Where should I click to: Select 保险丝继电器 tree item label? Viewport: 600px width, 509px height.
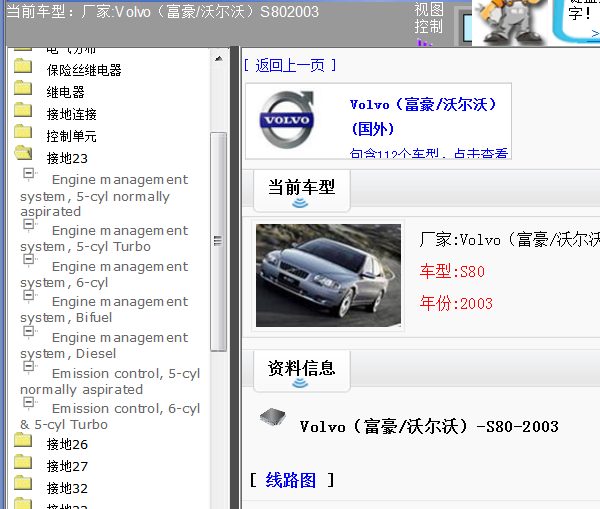click(84, 70)
